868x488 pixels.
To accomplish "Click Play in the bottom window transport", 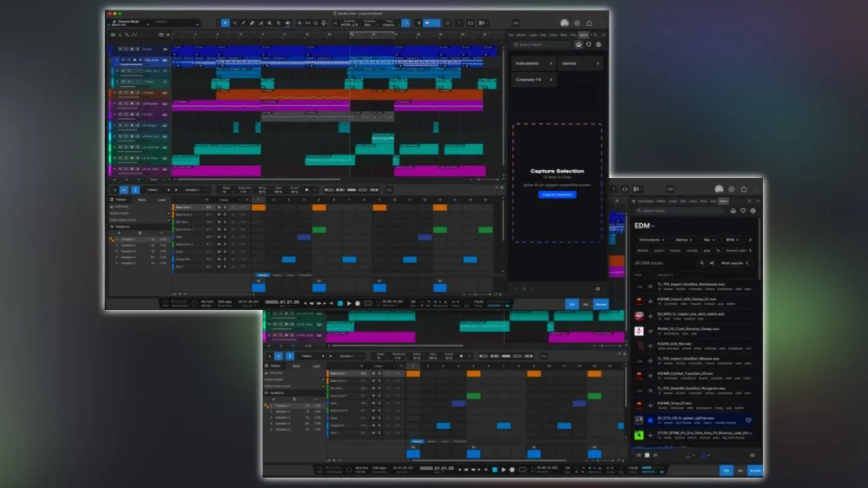I will click(503, 469).
